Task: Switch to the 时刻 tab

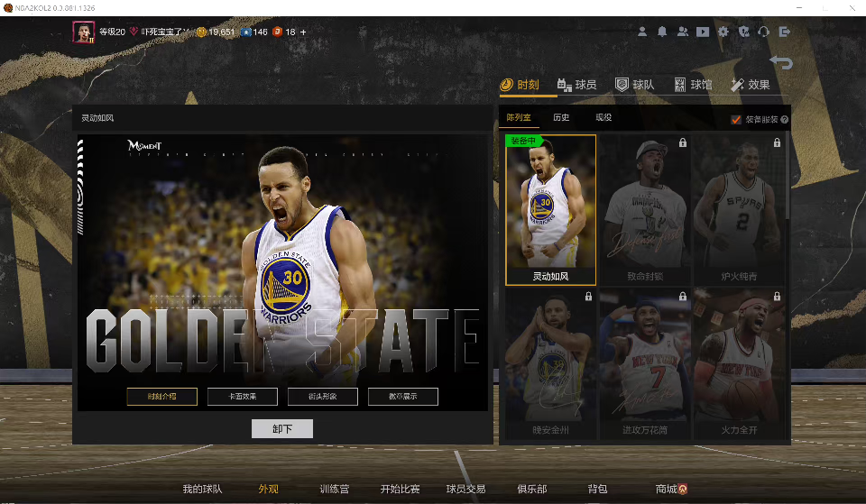Action: tap(520, 85)
